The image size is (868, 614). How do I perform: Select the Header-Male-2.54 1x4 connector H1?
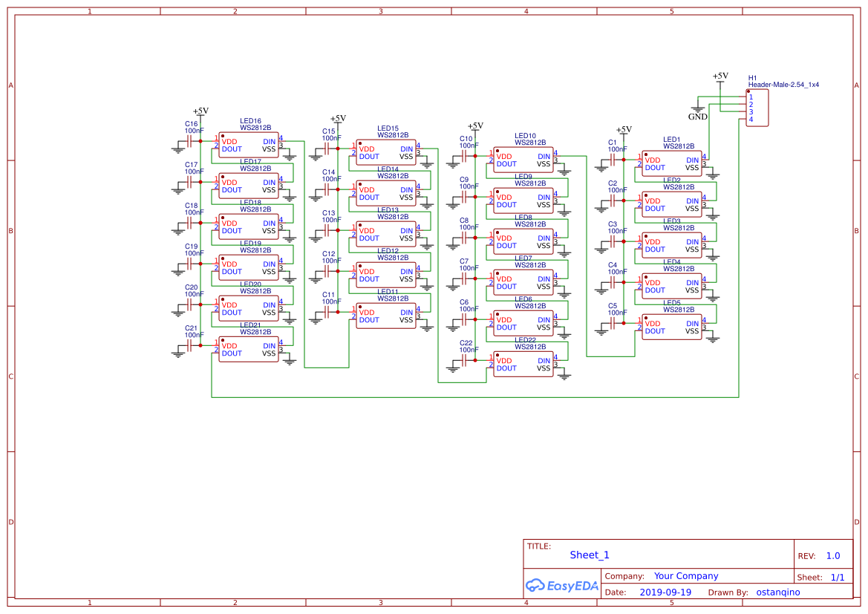tap(757, 108)
